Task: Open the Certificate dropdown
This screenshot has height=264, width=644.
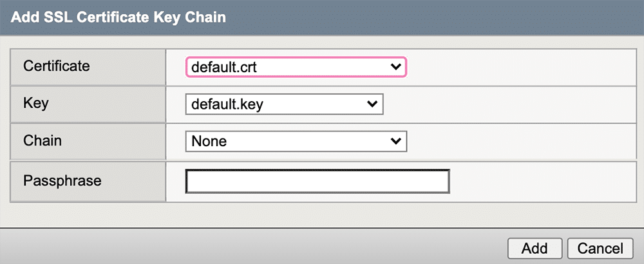Action: coord(296,67)
